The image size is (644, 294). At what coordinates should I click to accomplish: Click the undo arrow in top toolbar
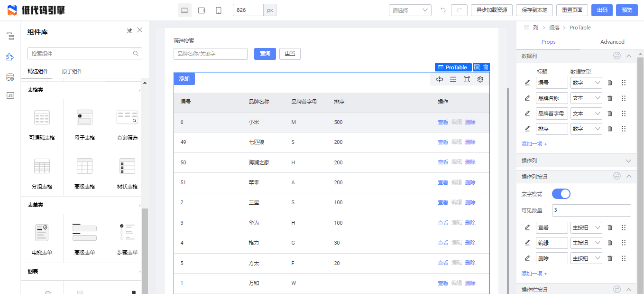(443, 10)
